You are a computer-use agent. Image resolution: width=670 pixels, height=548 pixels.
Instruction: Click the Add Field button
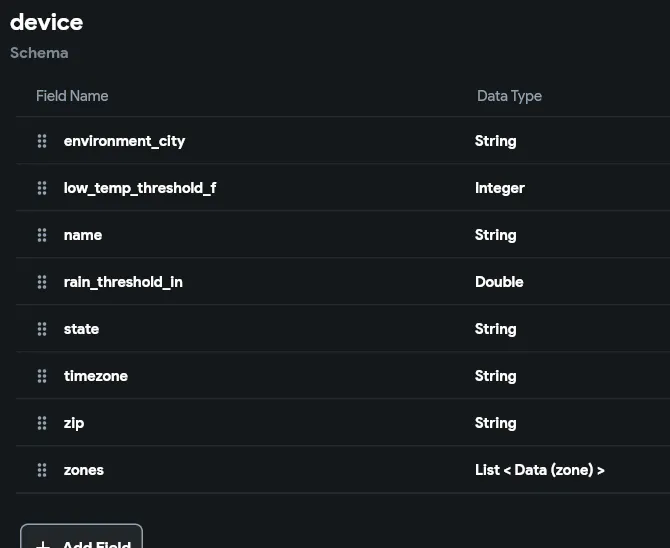click(x=82, y=537)
